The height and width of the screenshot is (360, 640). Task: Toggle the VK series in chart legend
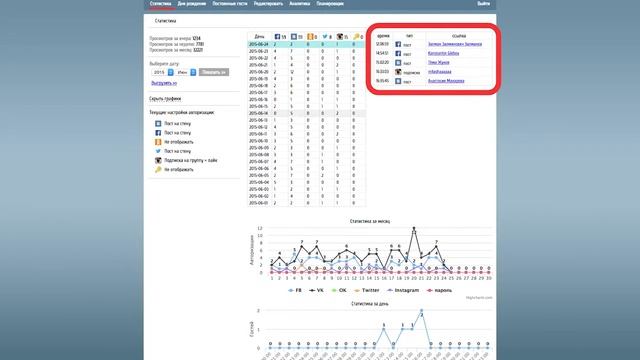tap(316, 290)
